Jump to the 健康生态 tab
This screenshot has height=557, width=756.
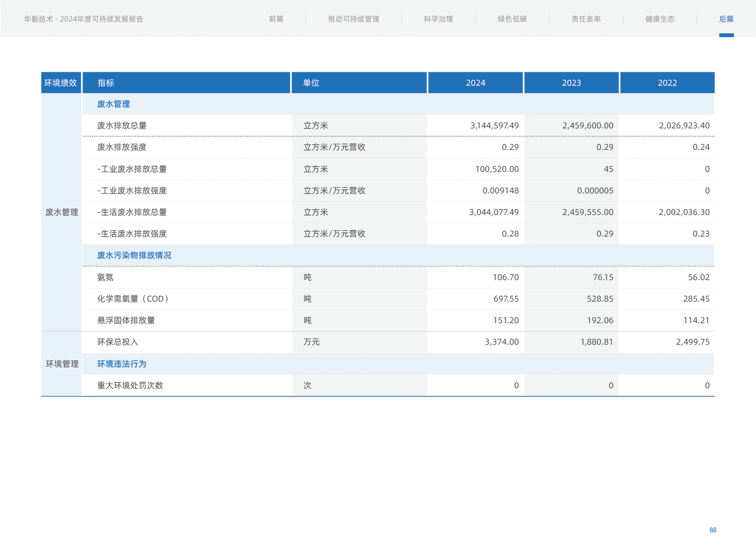click(x=659, y=19)
